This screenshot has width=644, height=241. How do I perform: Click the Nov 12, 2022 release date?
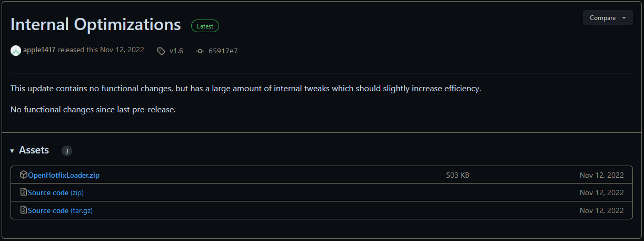coord(122,50)
